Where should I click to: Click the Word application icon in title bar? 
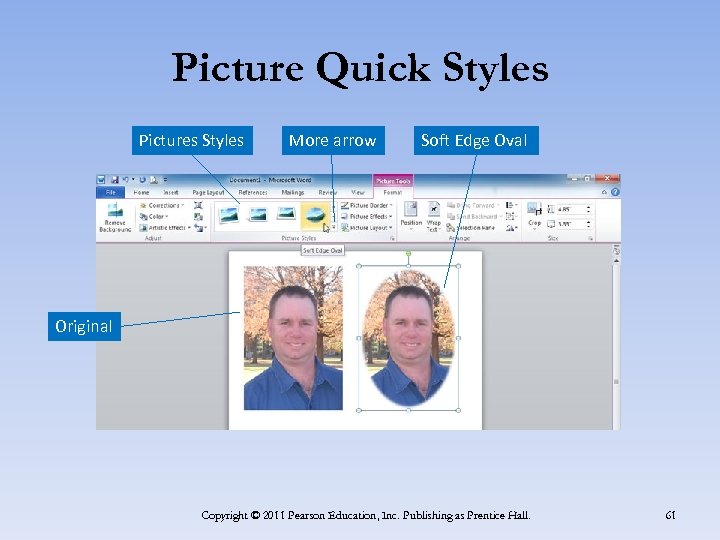pos(102,180)
